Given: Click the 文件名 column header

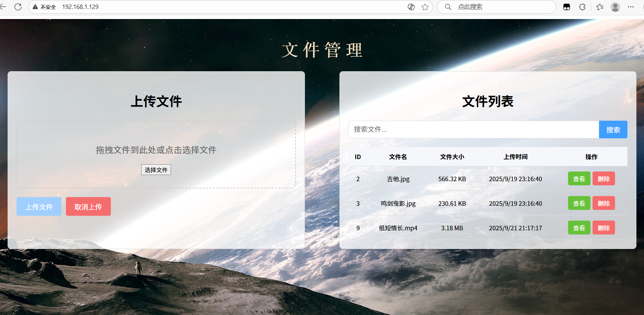Looking at the screenshot, I should pos(398,157).
